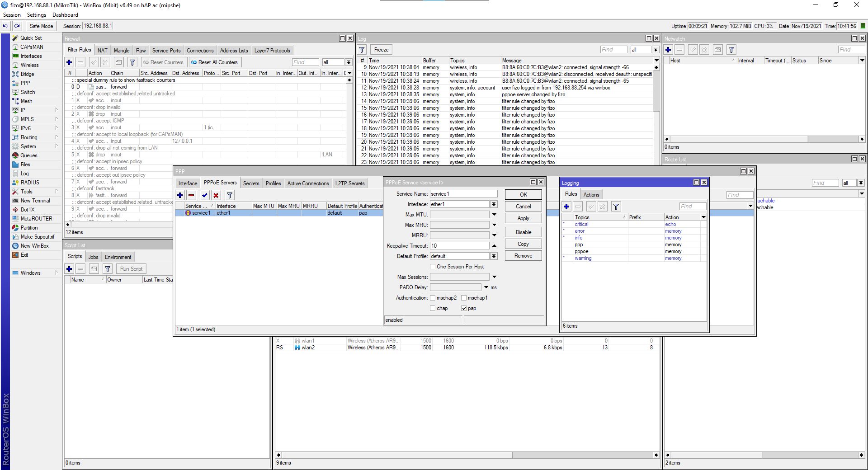This screenshot has height=470, width=868.
Task: Click the Netwatch horizontal scrollbar
Action: (764, 139)
